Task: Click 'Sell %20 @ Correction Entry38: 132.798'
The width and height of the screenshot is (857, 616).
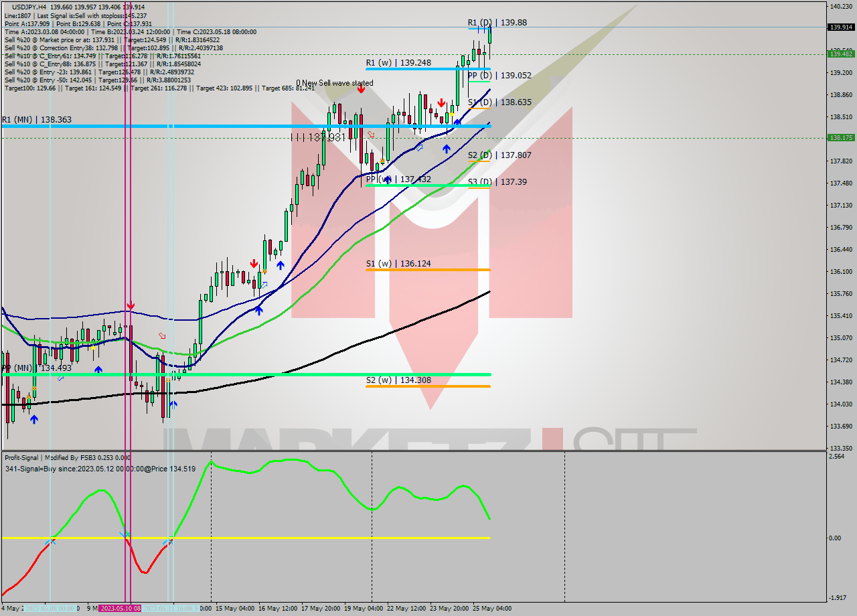Action: [114, 48]
